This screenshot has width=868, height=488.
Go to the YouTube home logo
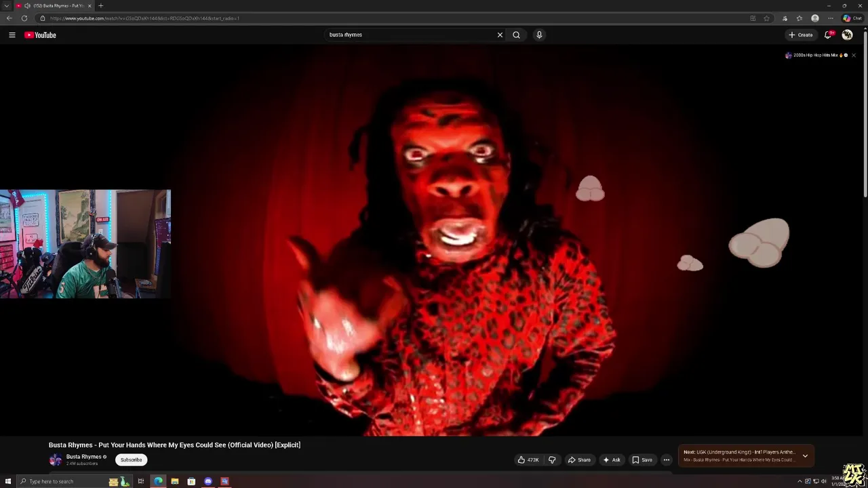(x=40, y=35)
